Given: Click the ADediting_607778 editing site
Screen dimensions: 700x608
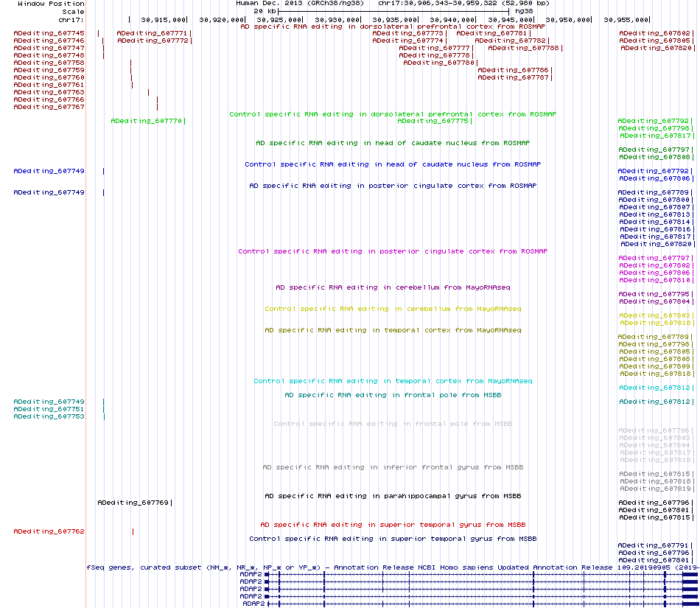Looking at the screenshot, I should click(x=436, y=55).
